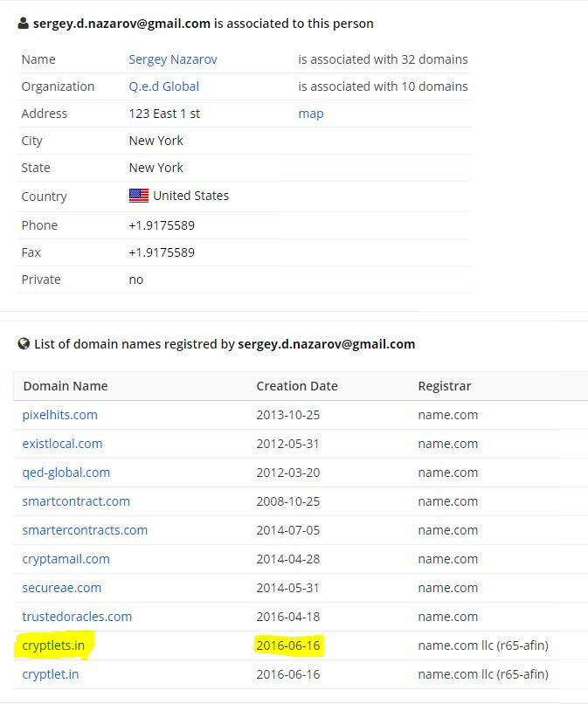Select the email in the top heading
The image size is (588, 704).
tap(121, 24)
